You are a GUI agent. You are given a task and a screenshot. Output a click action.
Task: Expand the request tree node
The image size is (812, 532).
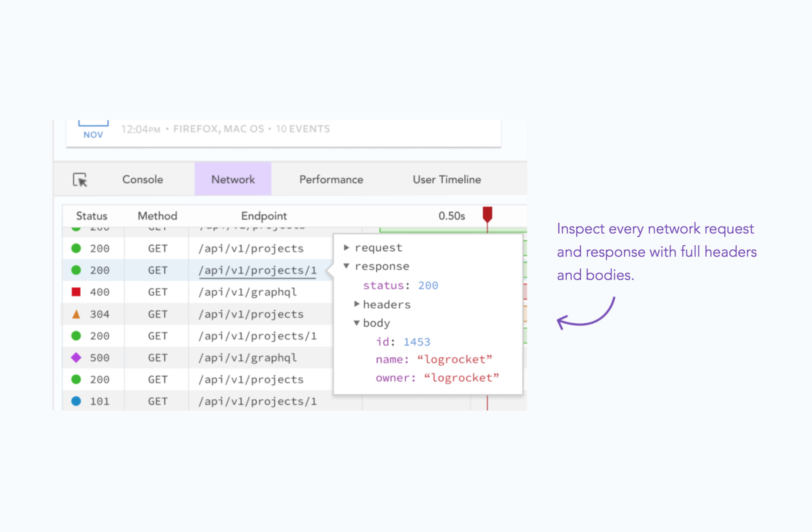click(x=346, y=248)
